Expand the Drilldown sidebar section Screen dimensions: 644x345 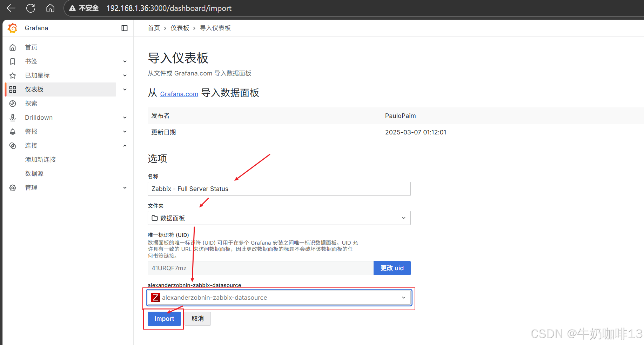tap(125, 118)
